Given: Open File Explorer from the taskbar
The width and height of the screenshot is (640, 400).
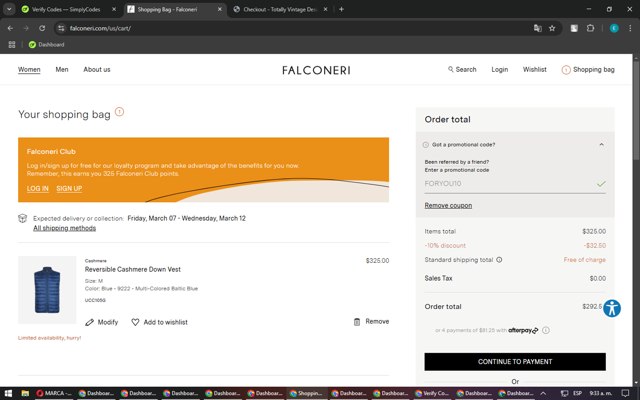Looking at the screenshot, I should [25, 393].
